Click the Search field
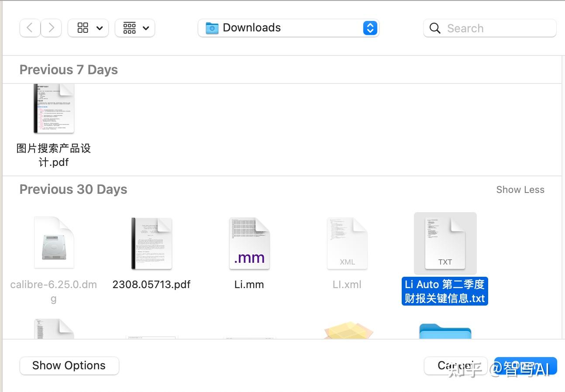Screen dimensions: 565x392 [490, 28]
